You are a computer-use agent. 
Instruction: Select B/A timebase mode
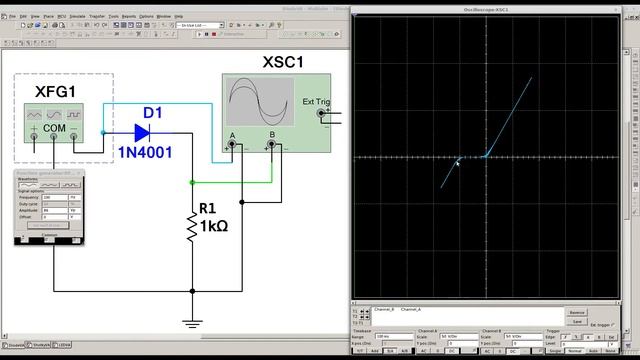(390, 351)
